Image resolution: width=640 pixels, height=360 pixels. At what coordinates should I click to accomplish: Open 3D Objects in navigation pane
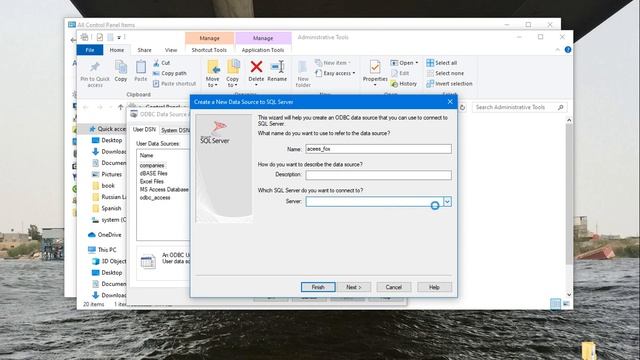[109, 261]
